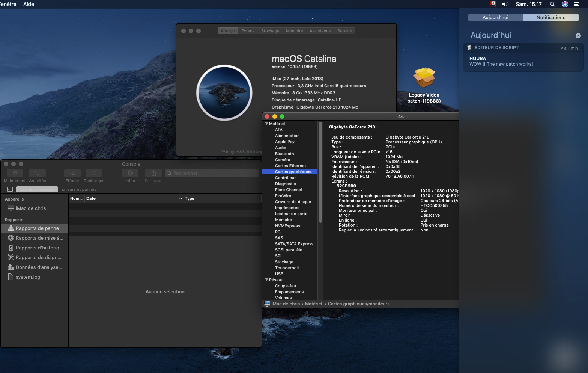Click the Infos toolbar icon in Console
This screenshot has height=373, width=588.
[x=130, y=173]
